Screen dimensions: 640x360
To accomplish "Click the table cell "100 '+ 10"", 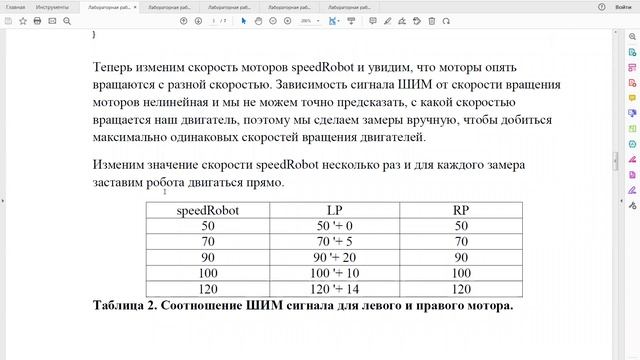I will coord(335,273).
